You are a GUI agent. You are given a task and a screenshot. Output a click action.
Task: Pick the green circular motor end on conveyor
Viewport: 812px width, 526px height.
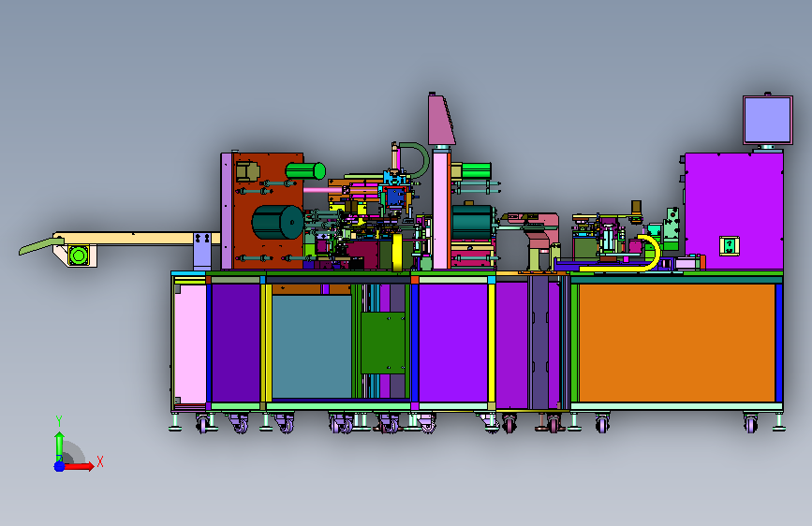tap(79, 256)
